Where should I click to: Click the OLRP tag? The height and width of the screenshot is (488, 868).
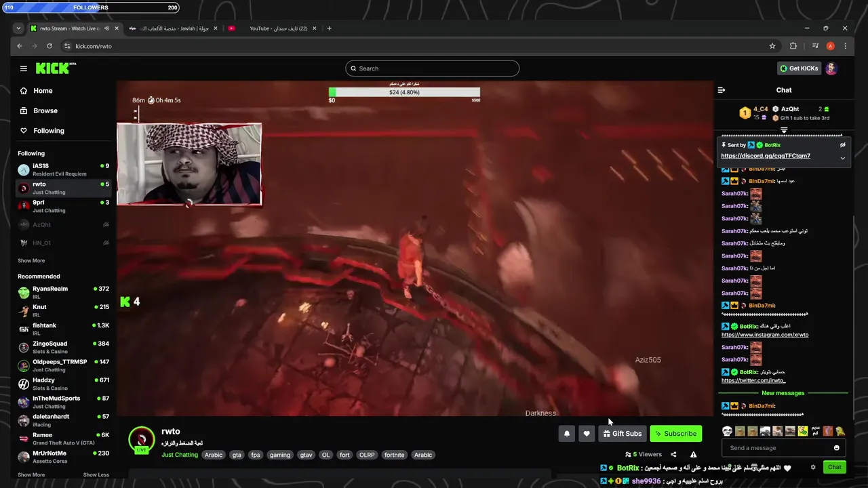(x=367, y=455)
